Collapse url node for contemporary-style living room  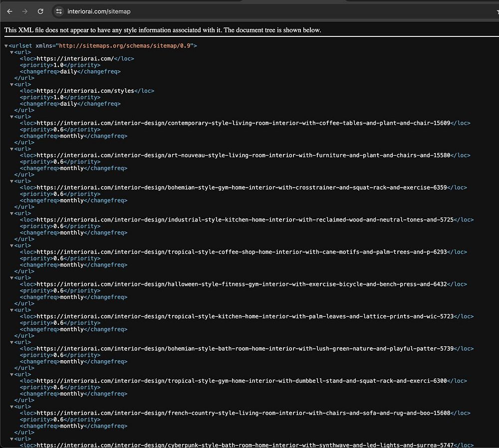click(x=12, y=117)
